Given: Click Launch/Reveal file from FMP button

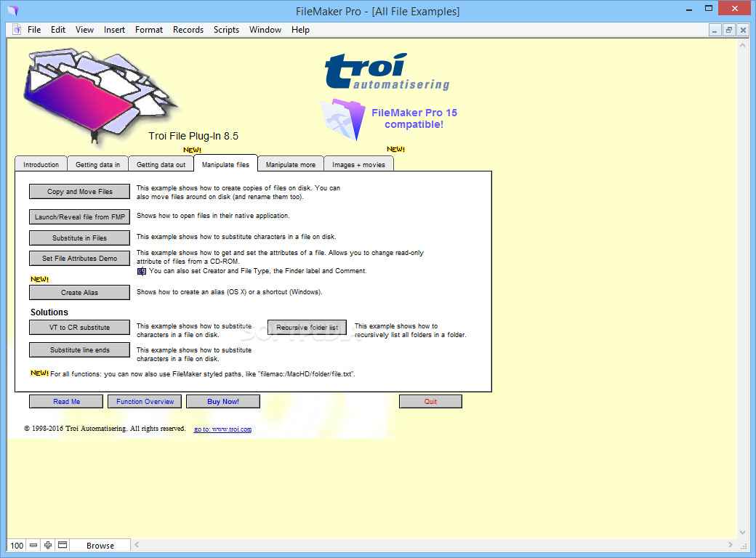Looking at the screenshot, I should (79, 217).
